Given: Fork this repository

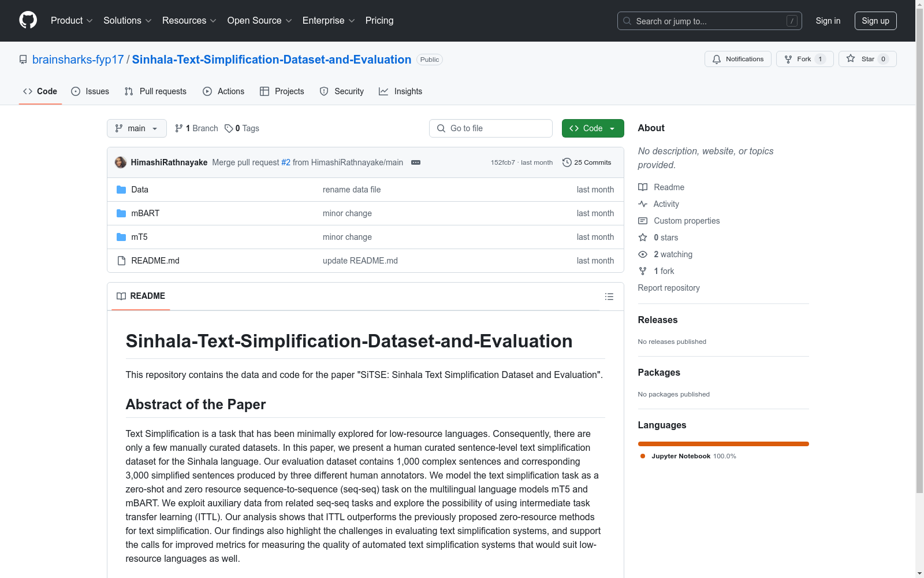Looking at the screenshot, I should pyautogui.click(x=804, y=59).
